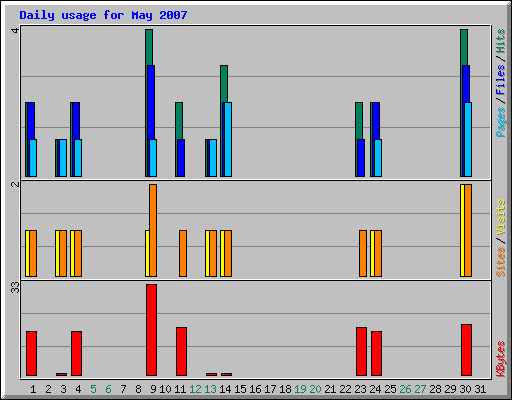512x400 pixels.
Task: Click the red 'KBytes' legend label
Action: coord(501,359)
